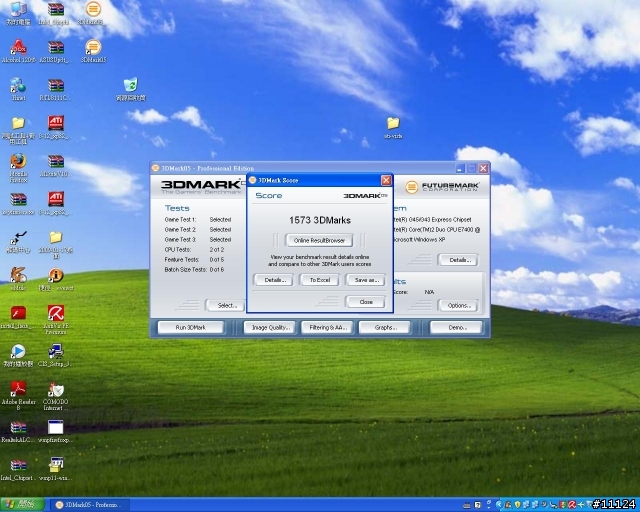Click the Feature Tests row showing 0 of 5
The height and width of the screenshot is (512, 640).
[194, 260]
